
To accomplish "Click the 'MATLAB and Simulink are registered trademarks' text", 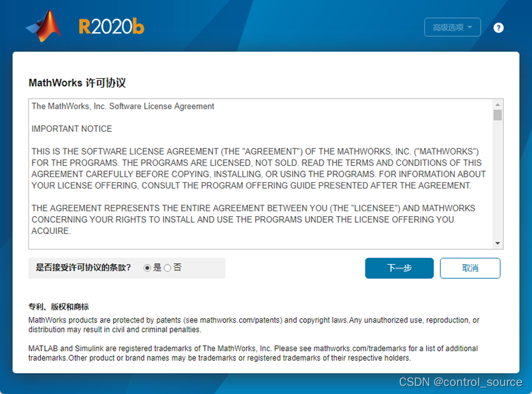I will 253,353.
